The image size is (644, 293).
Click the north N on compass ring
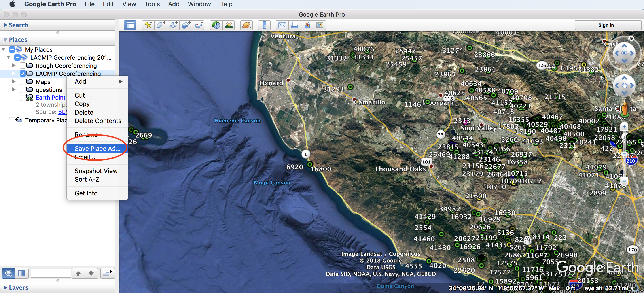[x=631, y=38]
